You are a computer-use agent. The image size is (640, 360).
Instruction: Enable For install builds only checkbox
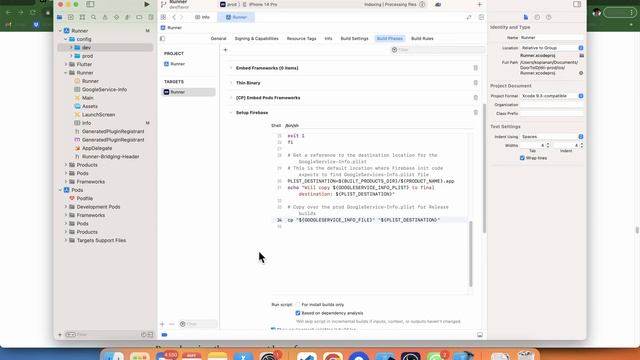[298, 304]
